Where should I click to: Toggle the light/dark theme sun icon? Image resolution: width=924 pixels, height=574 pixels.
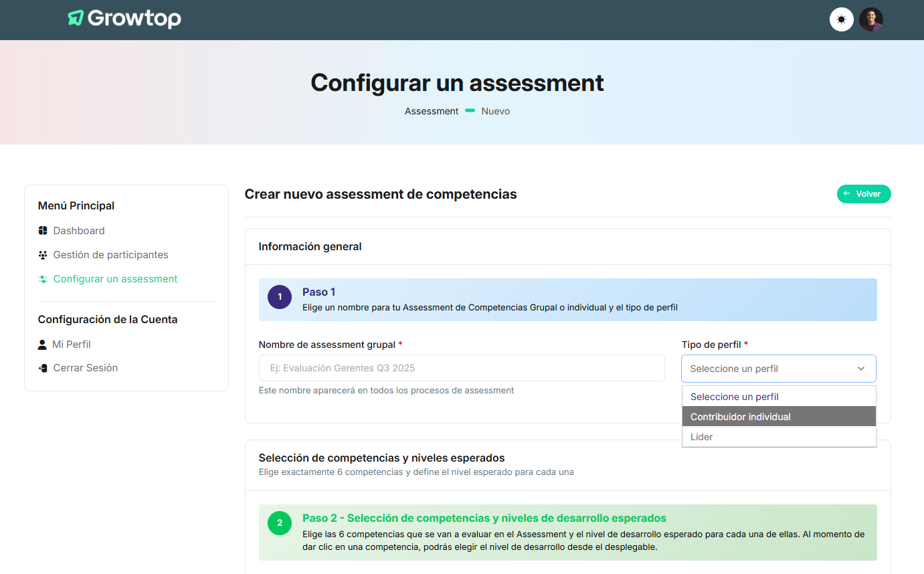coord(841,19)
